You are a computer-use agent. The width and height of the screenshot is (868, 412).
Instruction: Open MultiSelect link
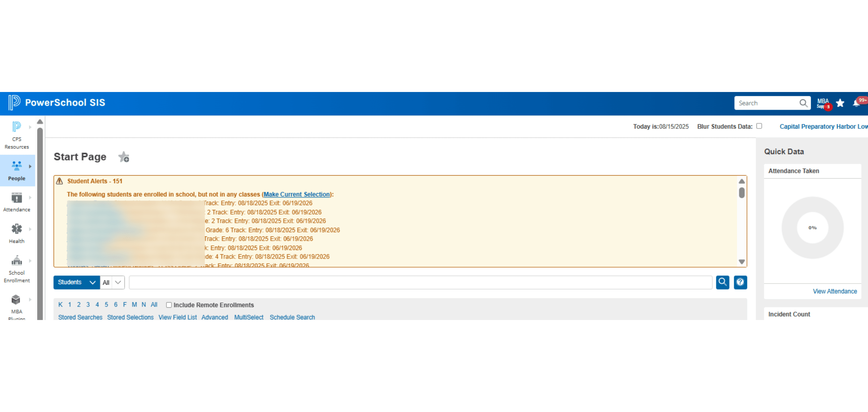coord(249,317)
